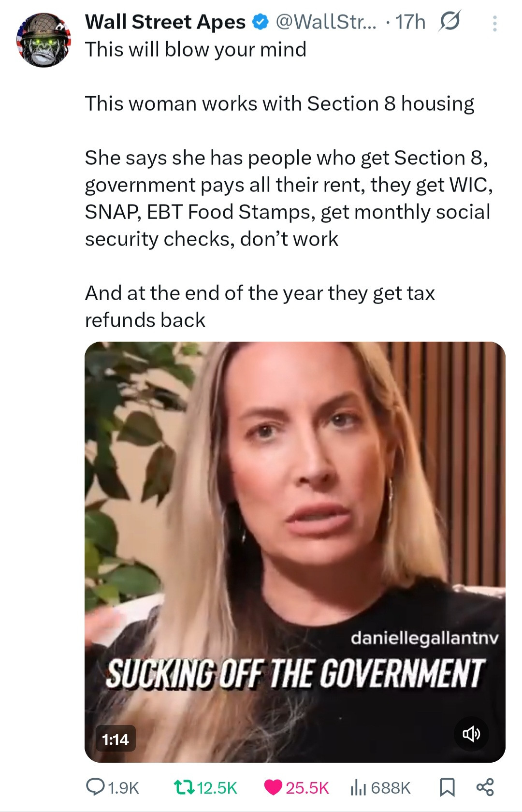Unmute the video with speaker icon
The width and height of the screenshot is (522, 812).
[x=471, y=734]
